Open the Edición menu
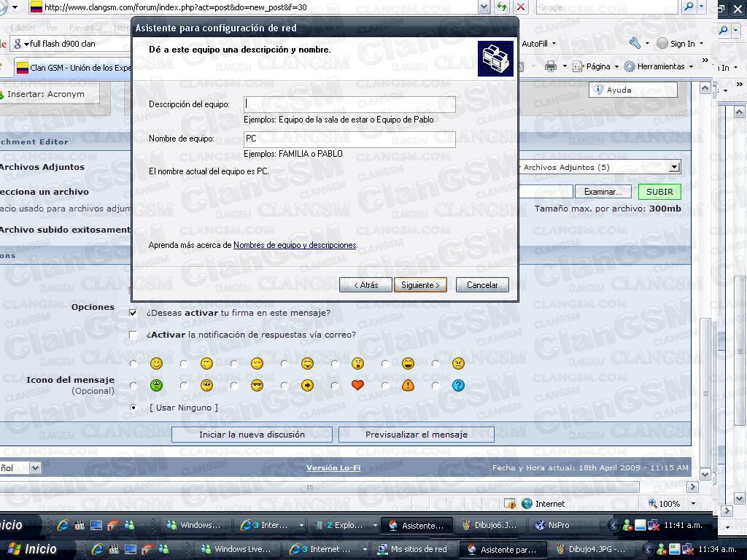The width and height of the screenshot is (747, 560). (x=22, y=26)
